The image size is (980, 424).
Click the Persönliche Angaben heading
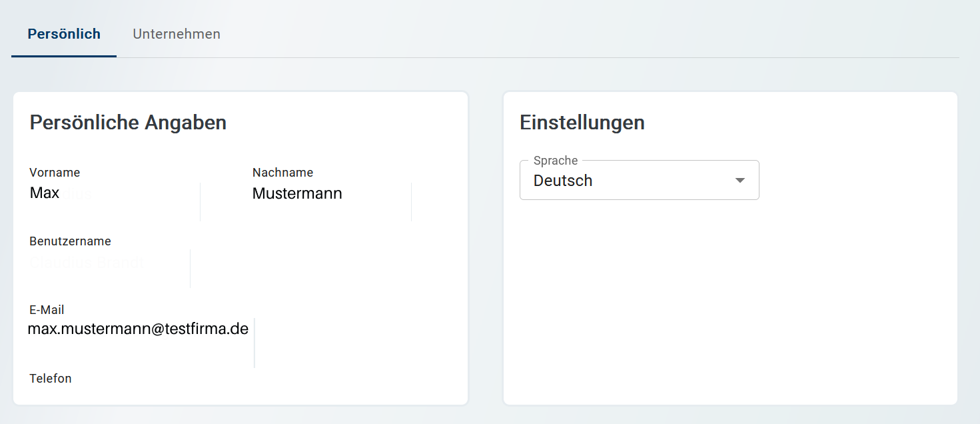128,123
